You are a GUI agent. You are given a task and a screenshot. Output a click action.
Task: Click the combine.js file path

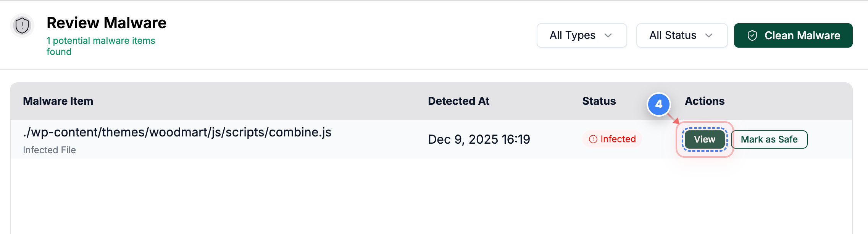[x=177, y=132]
